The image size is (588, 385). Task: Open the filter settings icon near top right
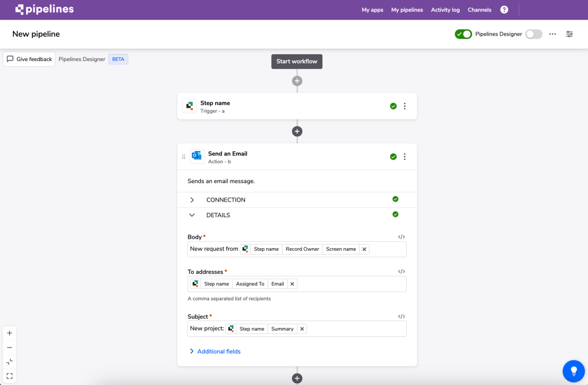pos(569,34)
